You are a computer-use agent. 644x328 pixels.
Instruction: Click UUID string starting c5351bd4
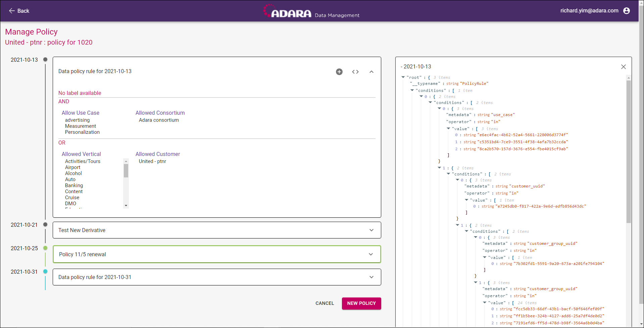(x=523, y=142)
